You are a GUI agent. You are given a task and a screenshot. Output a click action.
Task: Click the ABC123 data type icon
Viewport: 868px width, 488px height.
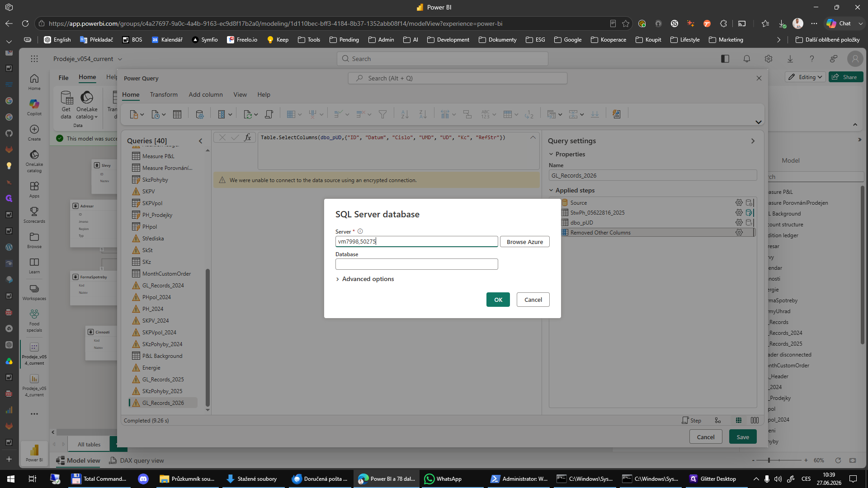pyautogui.click(x=488, y=114)
